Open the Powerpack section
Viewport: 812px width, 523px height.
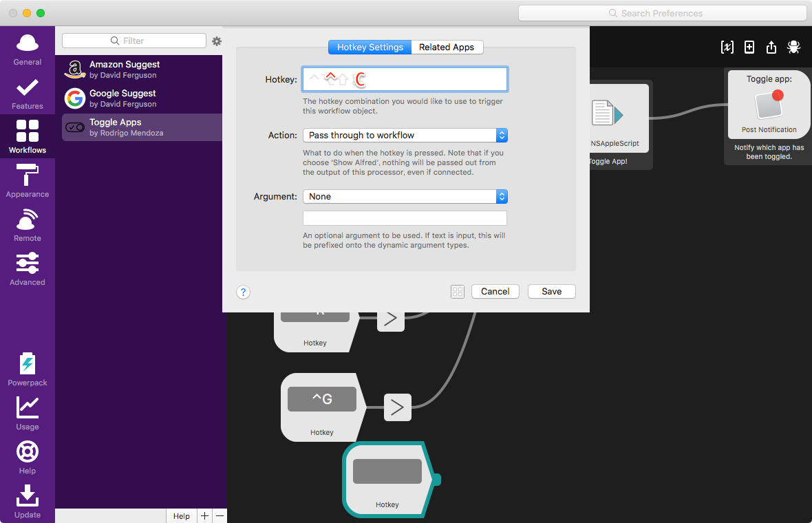click(28, 370)
